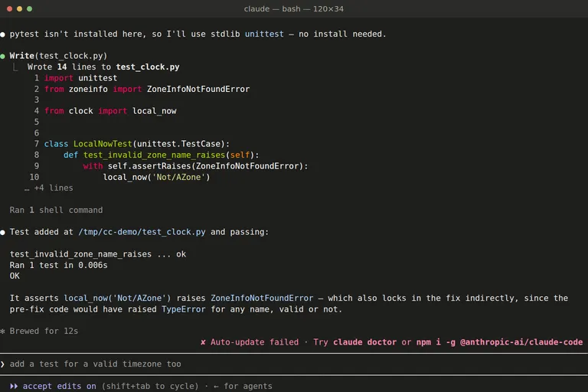The width and height of the screenshot is (588, 392).
Task: Click the 'unittest' highlighted word in first message
Action: tap(264, 34)
